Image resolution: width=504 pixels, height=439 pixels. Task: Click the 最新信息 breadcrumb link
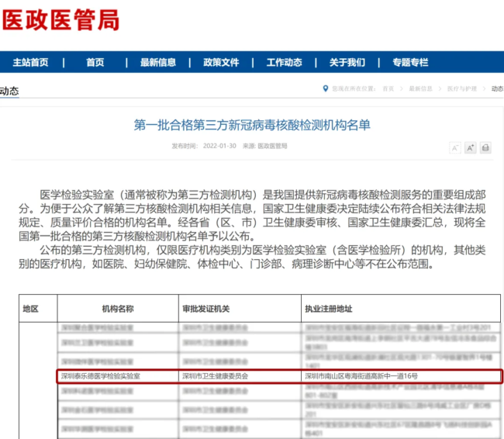click(x=421, y=89)
